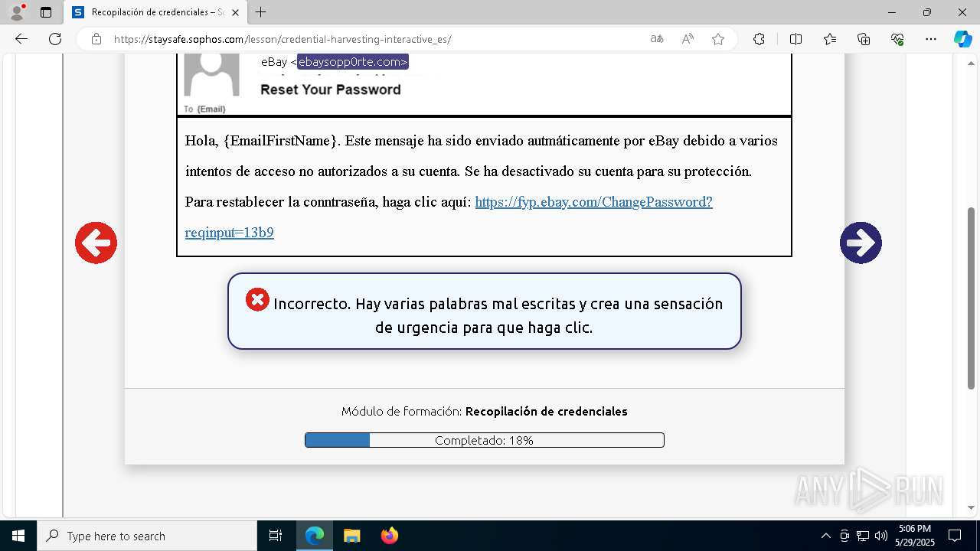Click the Completado 18% progress bar
980x551 pixels.
(484, 440)
